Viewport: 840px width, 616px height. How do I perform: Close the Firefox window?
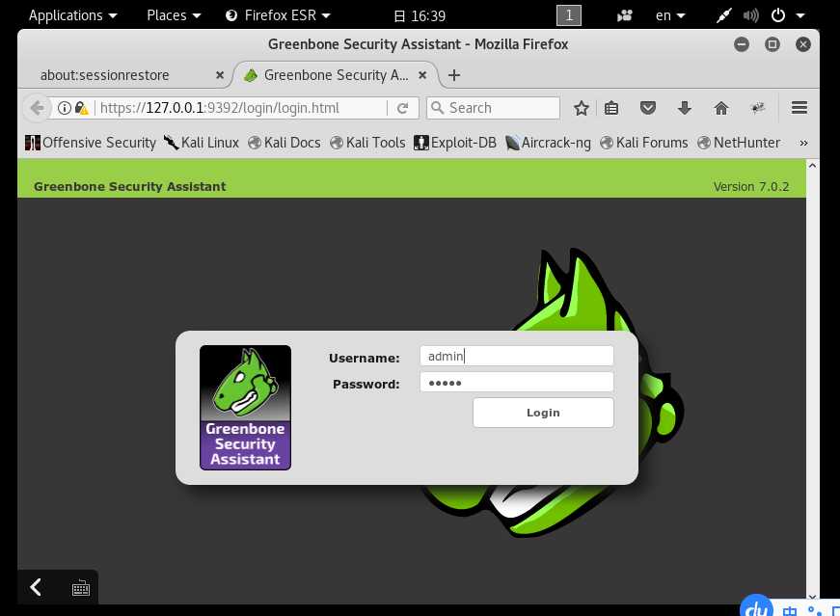(x=803, y=44)
